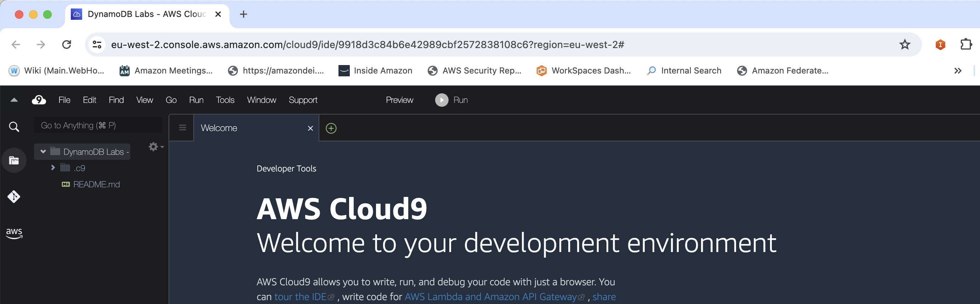980x304 pixels.
Task: Click the orange shield extension icon
Action: click(940, 45)
